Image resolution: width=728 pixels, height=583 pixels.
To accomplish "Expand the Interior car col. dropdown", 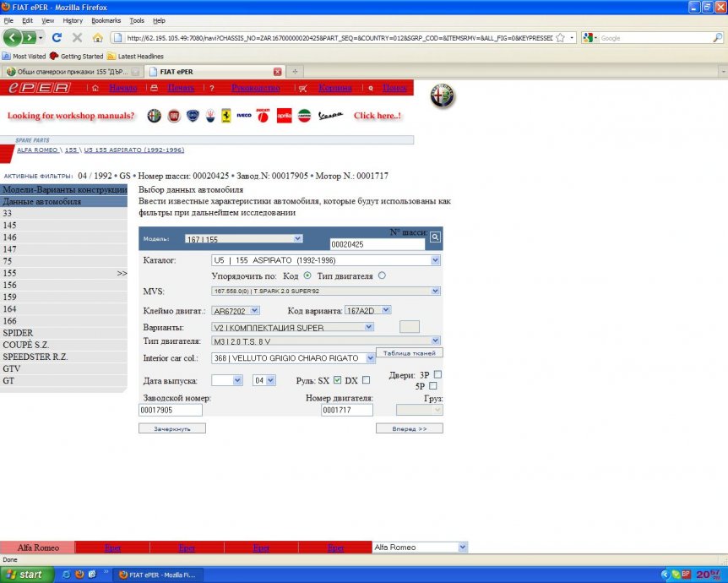I will [371, 358].
